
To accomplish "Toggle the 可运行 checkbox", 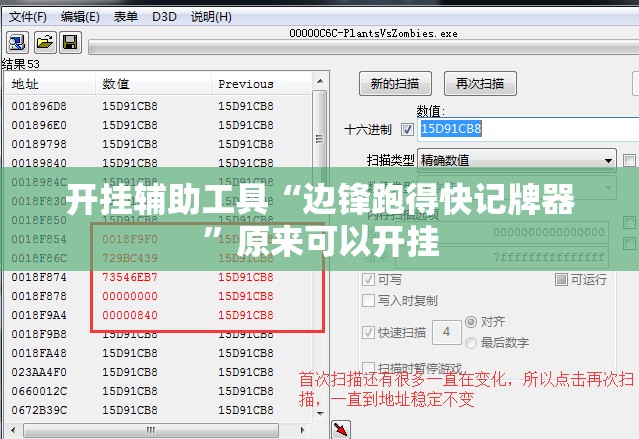I will click(x=561, y=280).
